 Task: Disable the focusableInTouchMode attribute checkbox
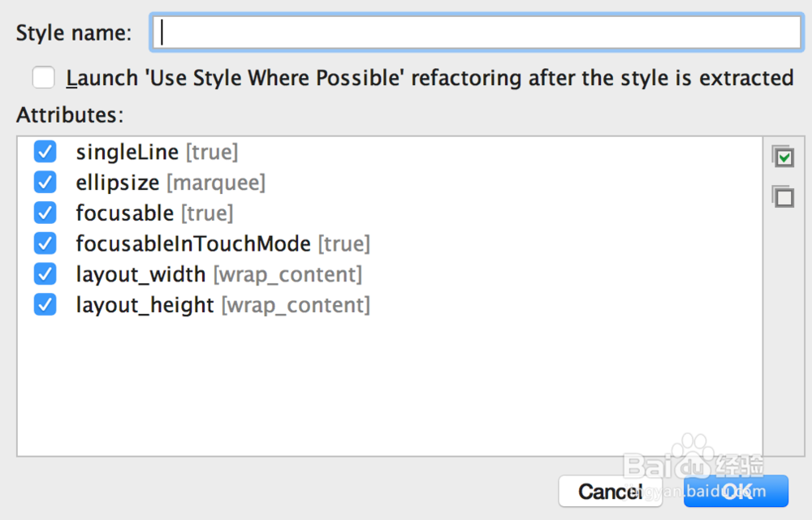pyautogui.click(x=45, y=243)
